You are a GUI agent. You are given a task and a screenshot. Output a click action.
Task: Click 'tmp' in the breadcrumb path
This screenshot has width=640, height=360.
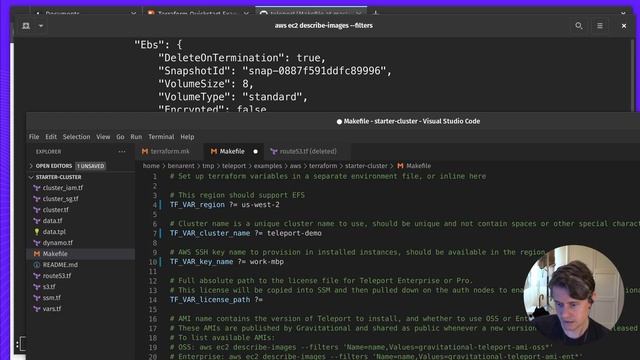208,166
